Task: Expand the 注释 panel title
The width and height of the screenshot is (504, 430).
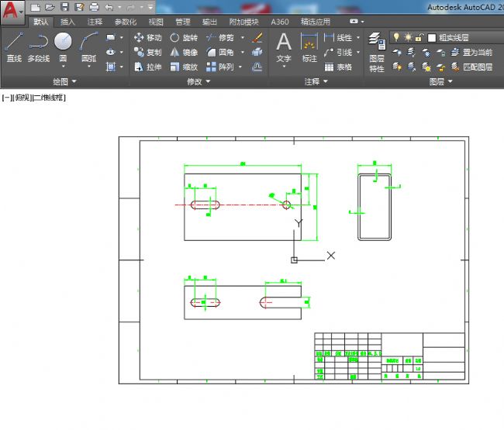Action: tap(316, 81)
